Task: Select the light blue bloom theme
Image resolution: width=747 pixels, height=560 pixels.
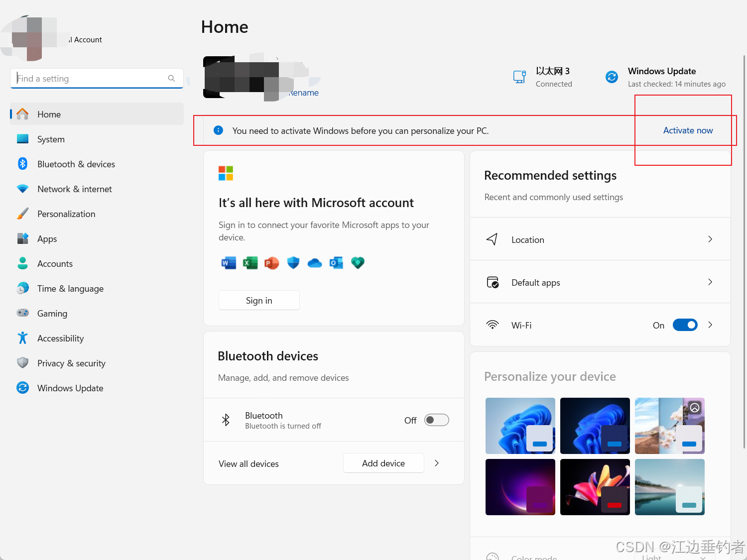Action: click(520, 426)
